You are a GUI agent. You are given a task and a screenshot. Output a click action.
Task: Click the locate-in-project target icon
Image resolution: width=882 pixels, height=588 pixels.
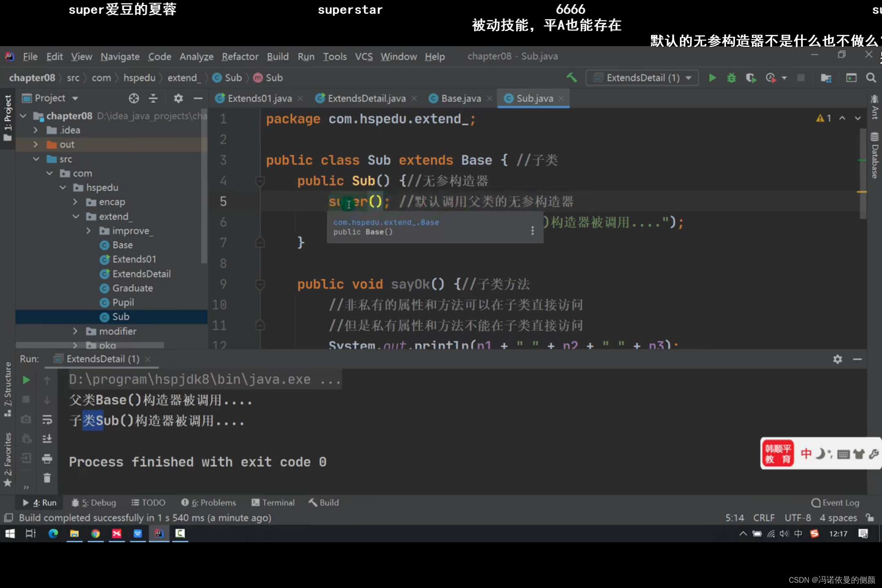pos(134,98)
